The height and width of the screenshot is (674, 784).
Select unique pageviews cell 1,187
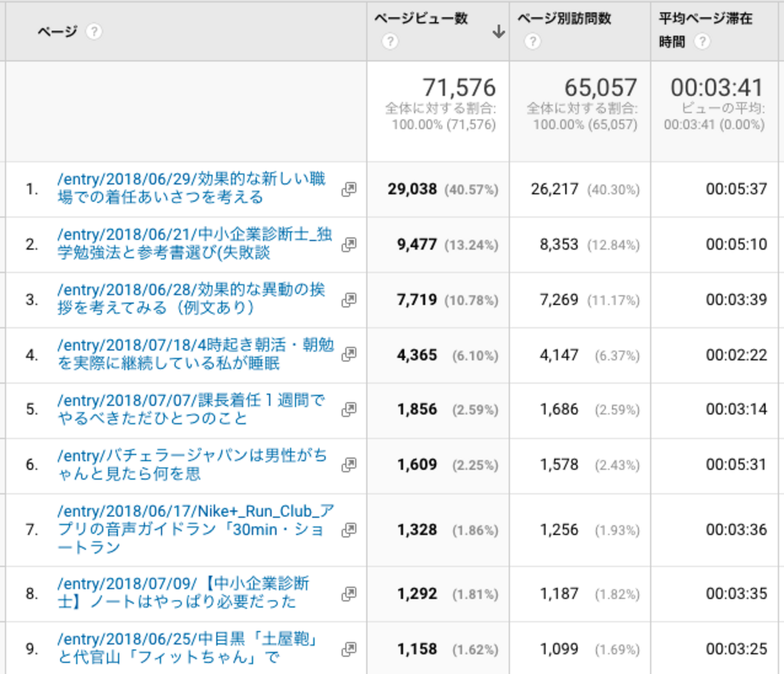click(x=559, y=594)
